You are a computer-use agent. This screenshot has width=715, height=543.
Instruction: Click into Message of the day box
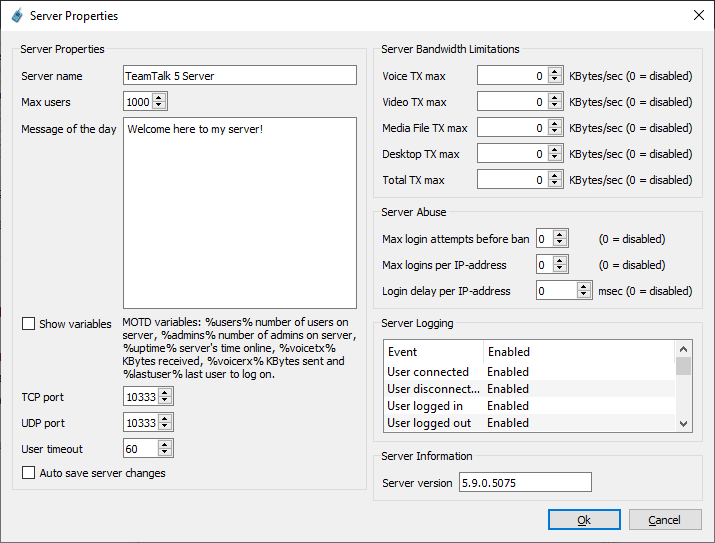click(x=239, y=212)
